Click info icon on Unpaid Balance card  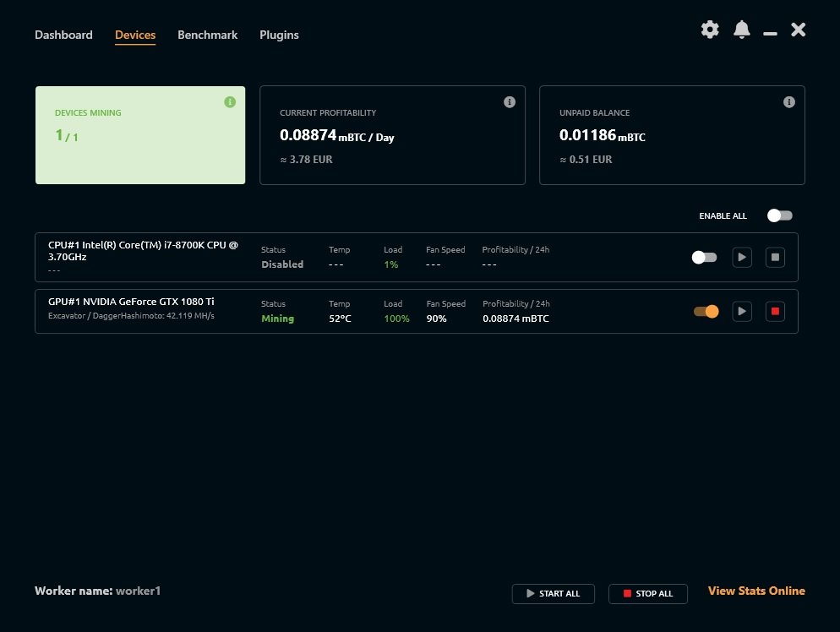tap(789, 101)
